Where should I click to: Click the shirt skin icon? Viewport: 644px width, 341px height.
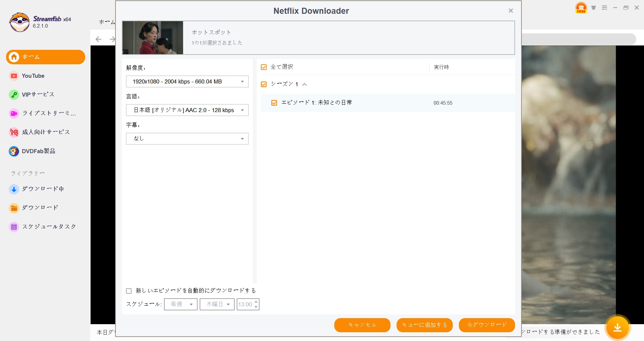pos(594,7)
